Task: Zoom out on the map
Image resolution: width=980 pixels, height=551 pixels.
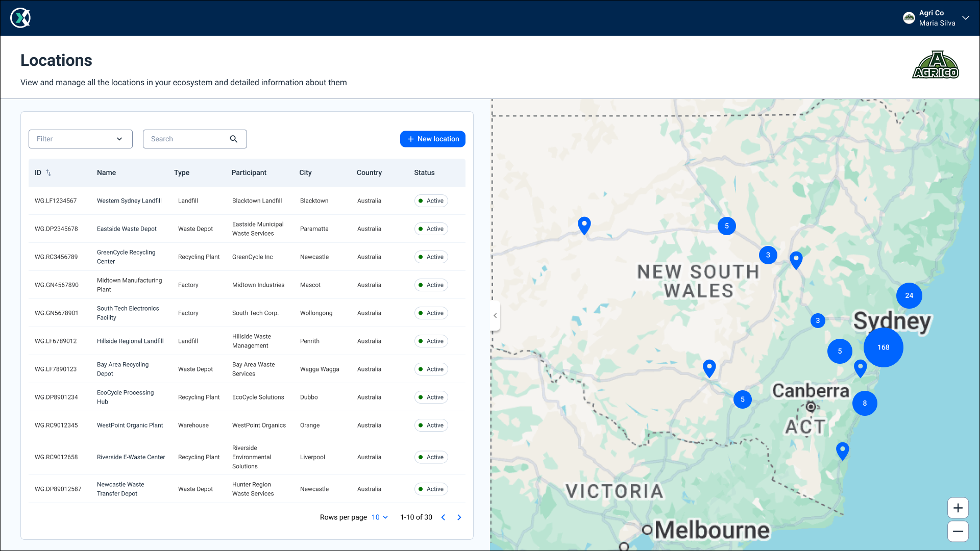Action: pyautogui.click(x=958, y=531)
